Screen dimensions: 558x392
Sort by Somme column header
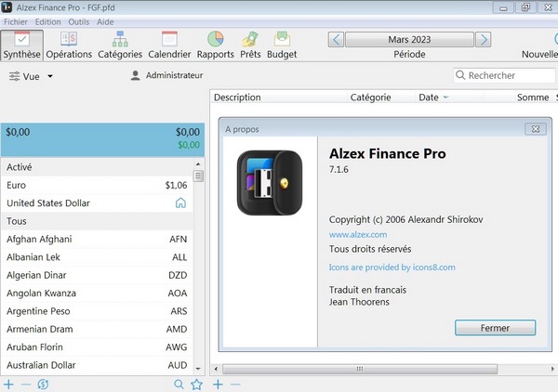click(517, 98)
